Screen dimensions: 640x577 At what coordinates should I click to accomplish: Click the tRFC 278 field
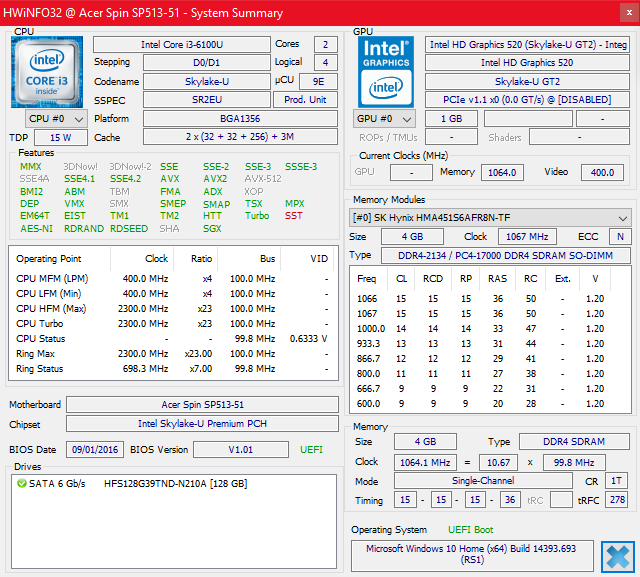pyautogui.click(x=617, y=499)
